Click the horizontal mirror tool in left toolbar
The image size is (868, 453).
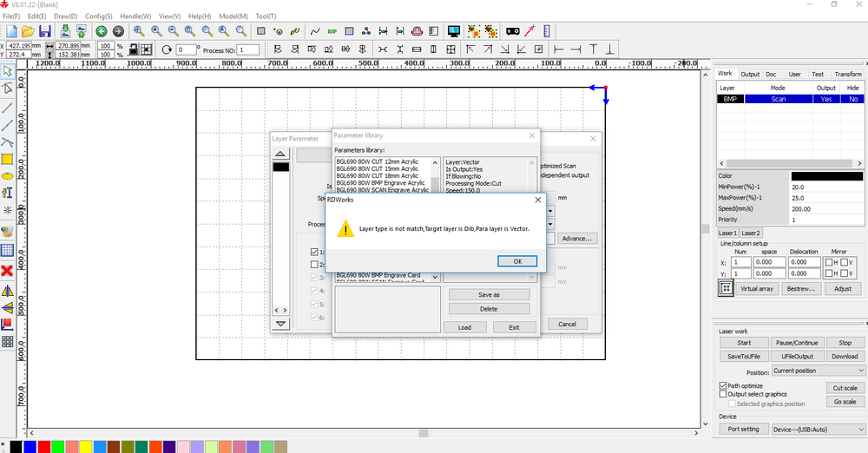tap(7, 291)
